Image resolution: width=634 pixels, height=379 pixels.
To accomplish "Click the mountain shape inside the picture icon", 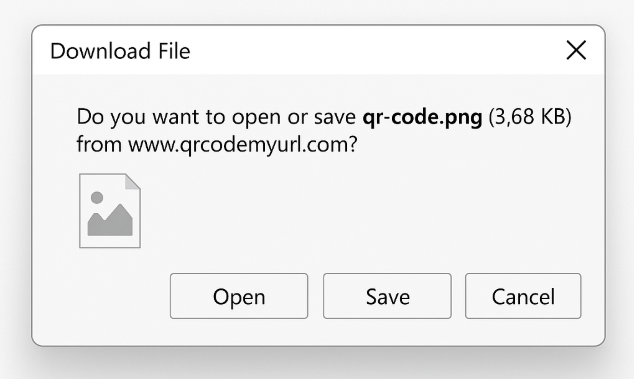I will point(110,220).
